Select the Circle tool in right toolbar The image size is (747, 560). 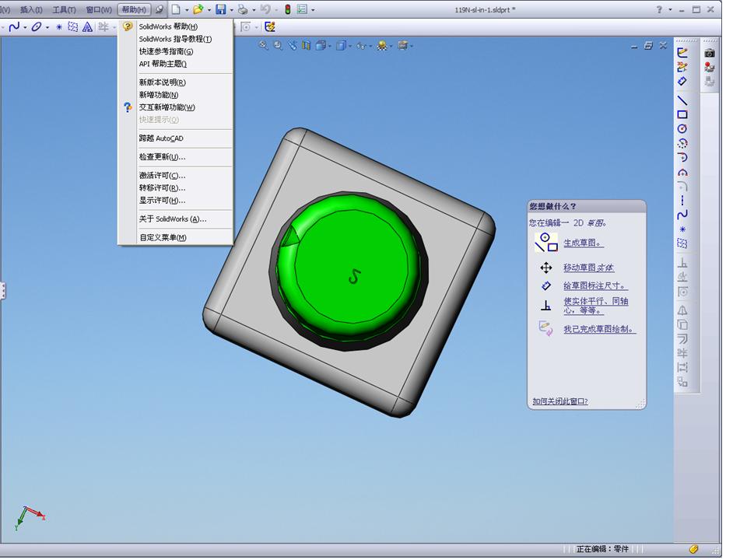point(682,128)
